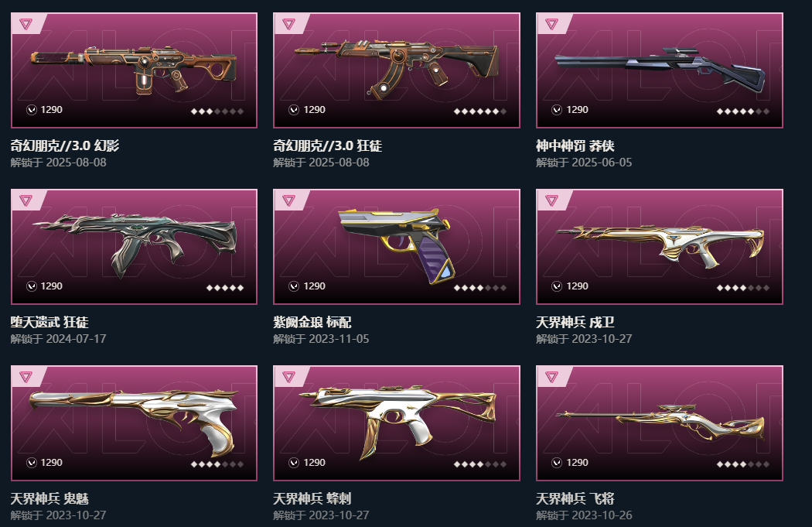Click the 天界神兵 飞将 sniper image
The width and height of the screenshot is (812, 527).
(660, 423)
